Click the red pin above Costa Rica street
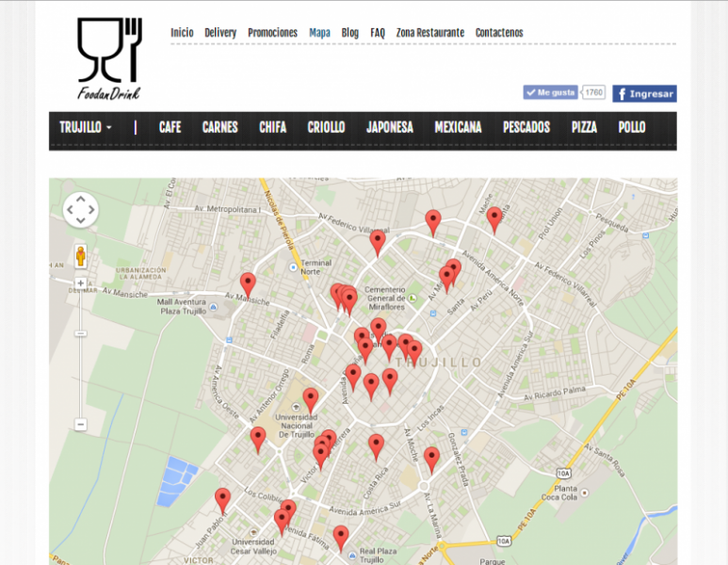The image size is (728, 565). [x=376, y=445]
